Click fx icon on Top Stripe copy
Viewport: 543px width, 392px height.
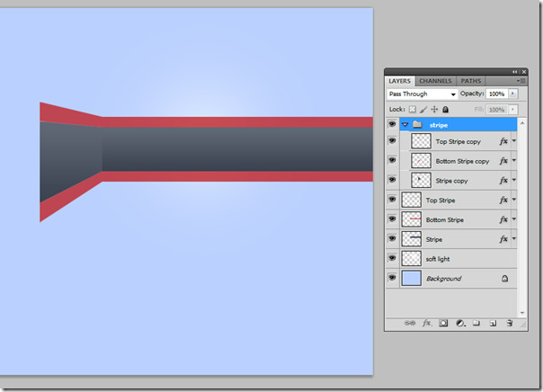point(503,141)
